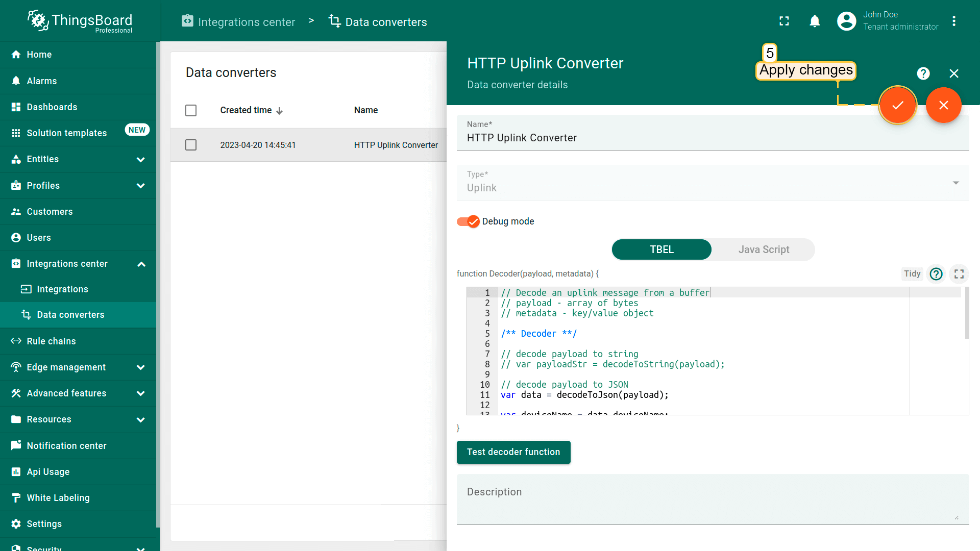Viewport: 980px width, 551px height.
Task: Click the John Doe profile avatar
Action: (x=846, y=21)
